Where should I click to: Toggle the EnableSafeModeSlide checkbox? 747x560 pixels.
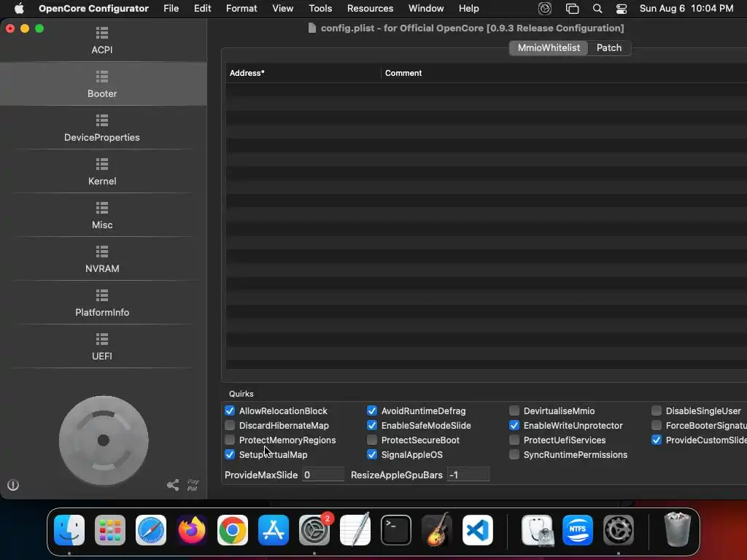(371, 425)
